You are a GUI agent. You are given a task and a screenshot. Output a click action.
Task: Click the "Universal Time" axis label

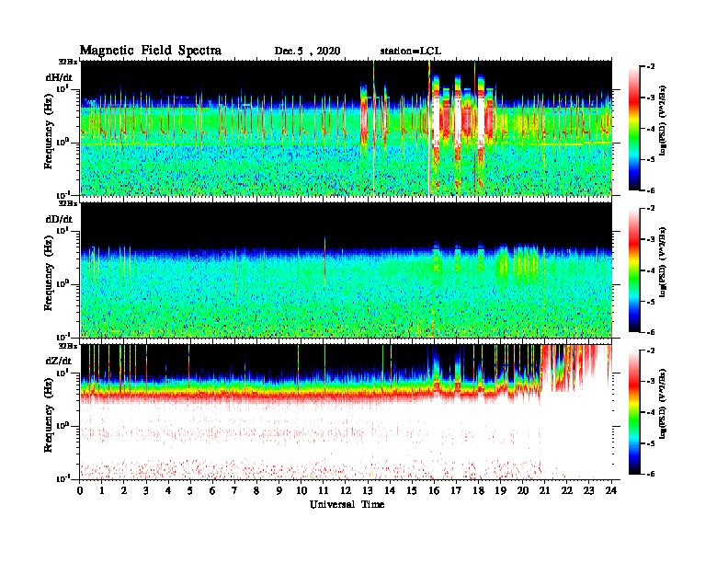[347, 504]
